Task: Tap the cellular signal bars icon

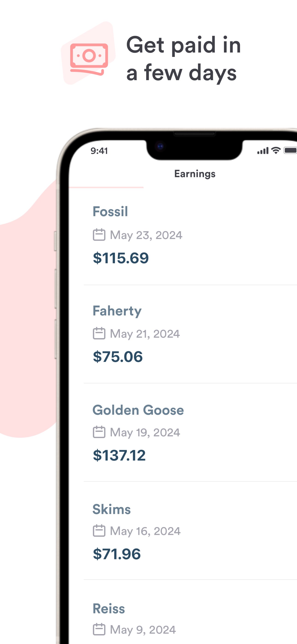Action: (263, 151)
